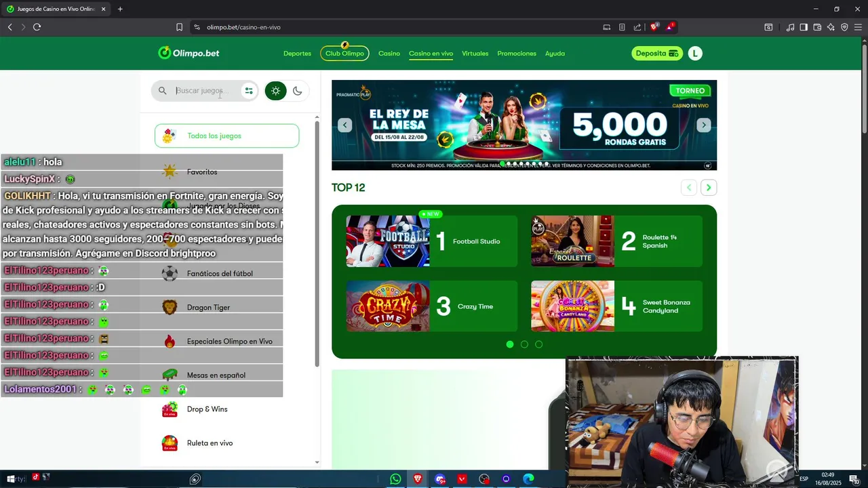Open El Rey de la Mesa tournament banner

click(x=524, y=125)
